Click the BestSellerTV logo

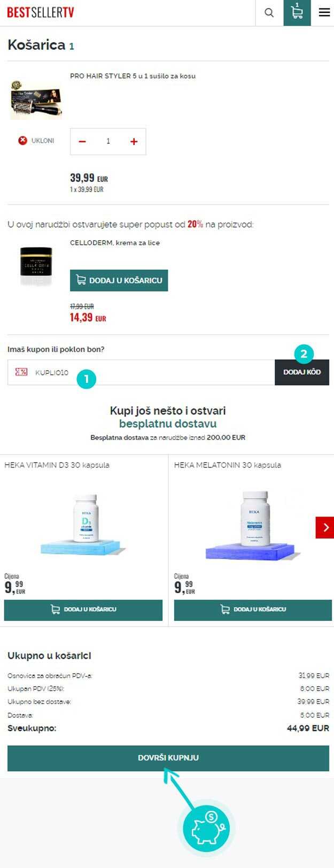pos(41,12)
